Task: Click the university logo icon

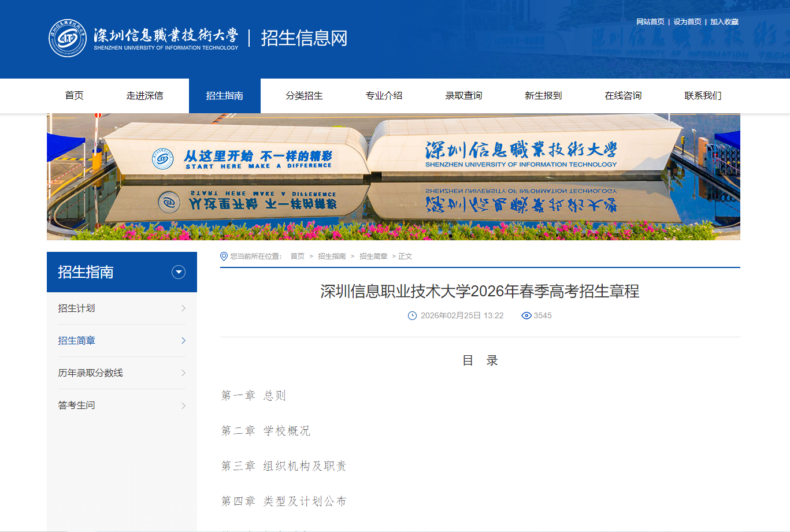Action: pos(66,36)
